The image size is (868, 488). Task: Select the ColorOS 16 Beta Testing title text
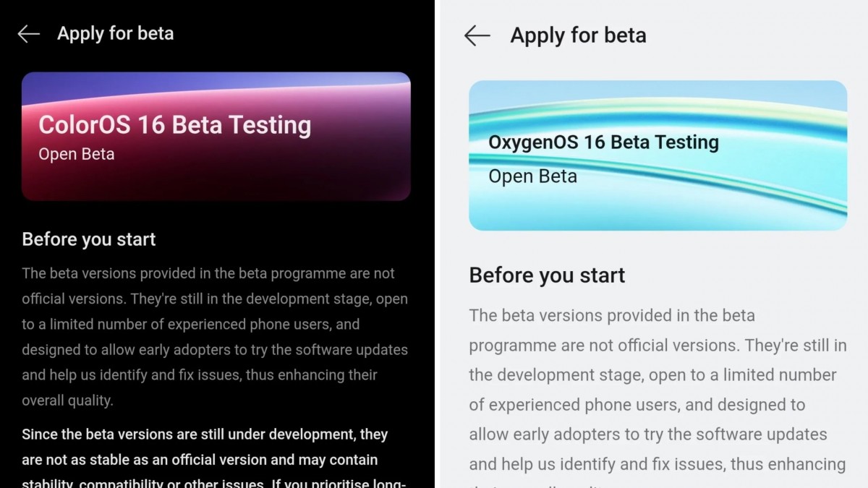point(174,124)
